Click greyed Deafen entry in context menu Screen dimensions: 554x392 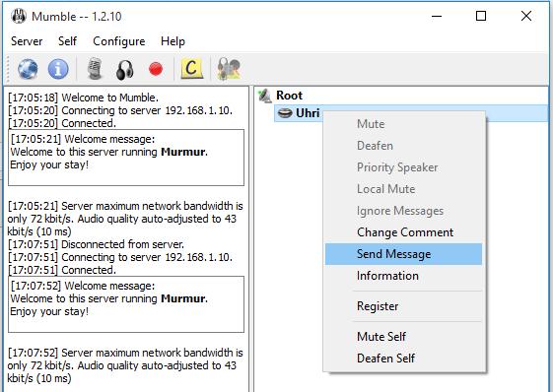(x=403, y=146)
